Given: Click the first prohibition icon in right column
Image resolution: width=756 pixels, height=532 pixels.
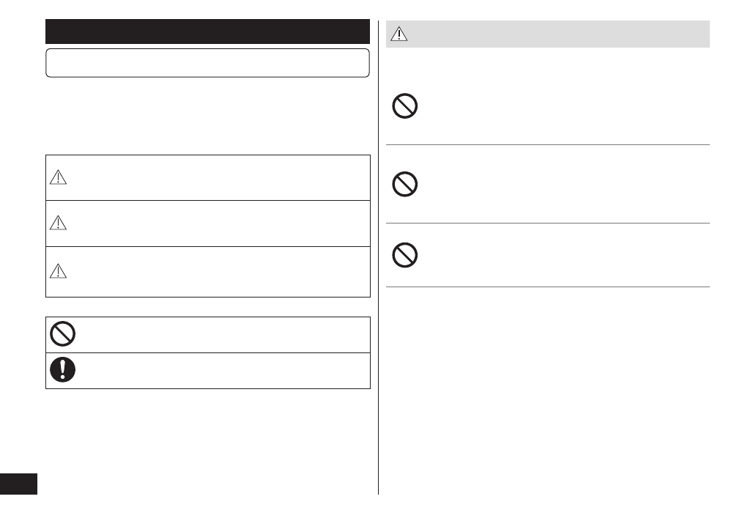Looking at the screenshot, I should [x=405, y=107].
